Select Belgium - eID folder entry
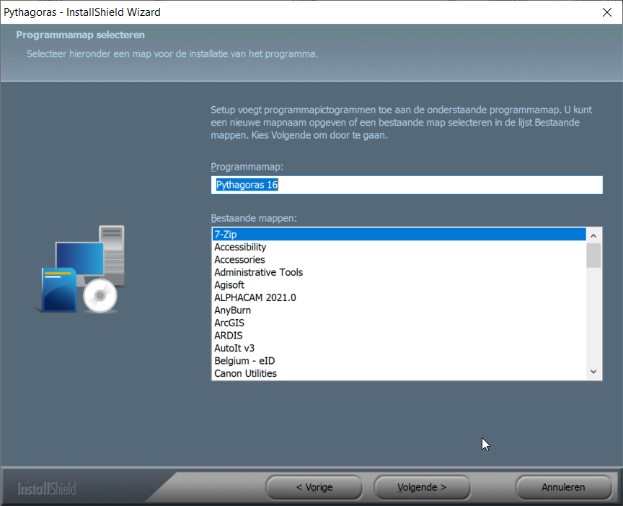Screen dimensions: 623x506 399,361
